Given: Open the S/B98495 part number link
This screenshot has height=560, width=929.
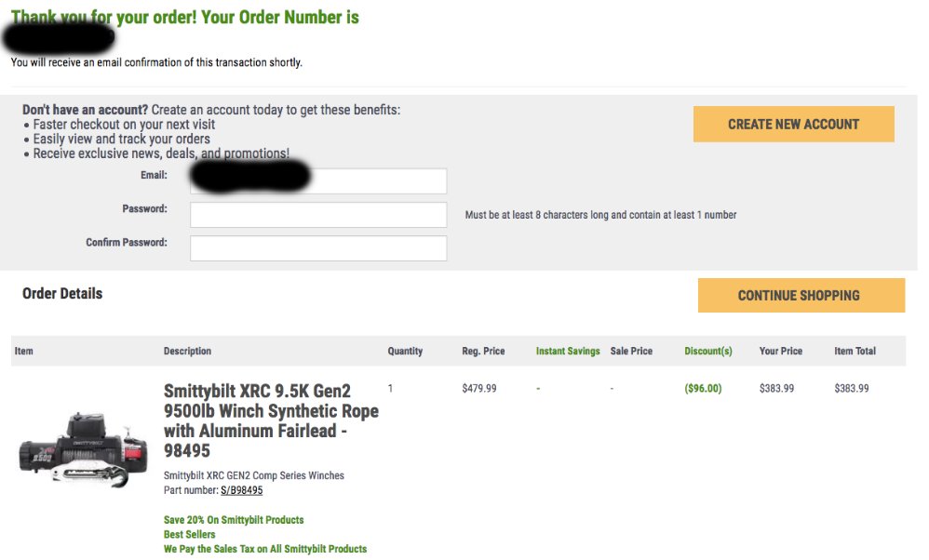Looking at the screenshot, I should pos(242,490).
